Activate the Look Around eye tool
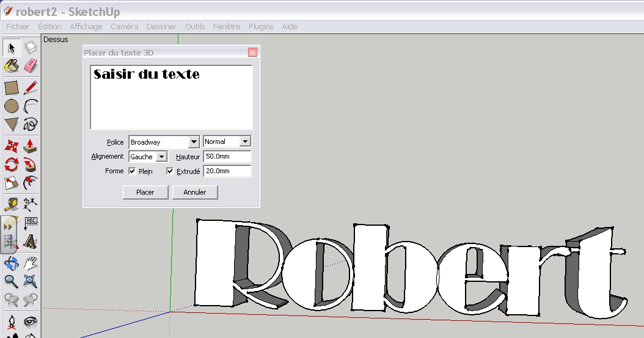This screenshot has height=338, width=644. tap(31, 322)
